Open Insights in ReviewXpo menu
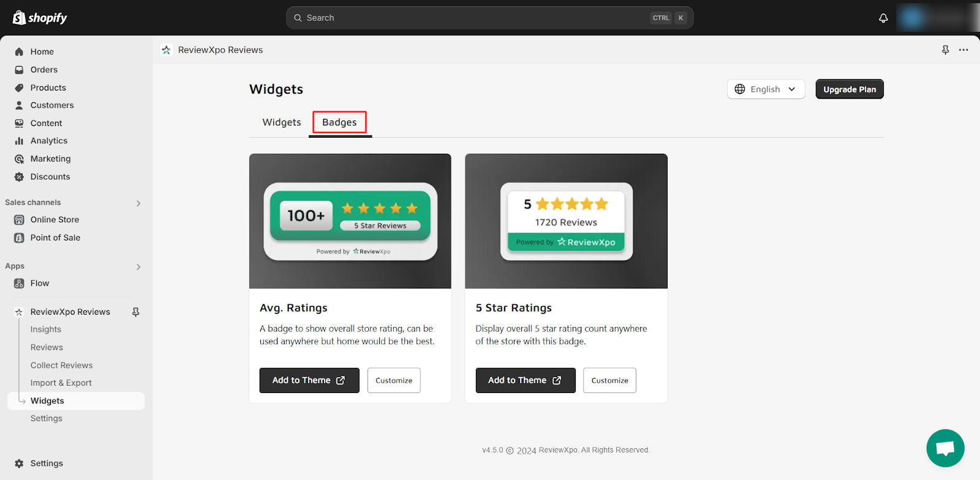 tap(46, 329)
